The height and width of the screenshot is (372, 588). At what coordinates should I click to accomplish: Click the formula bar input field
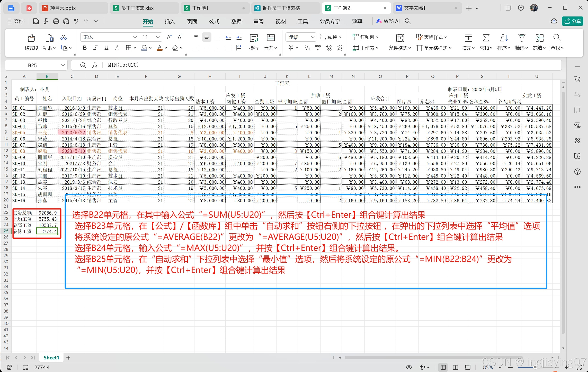(x=309, y=65)
